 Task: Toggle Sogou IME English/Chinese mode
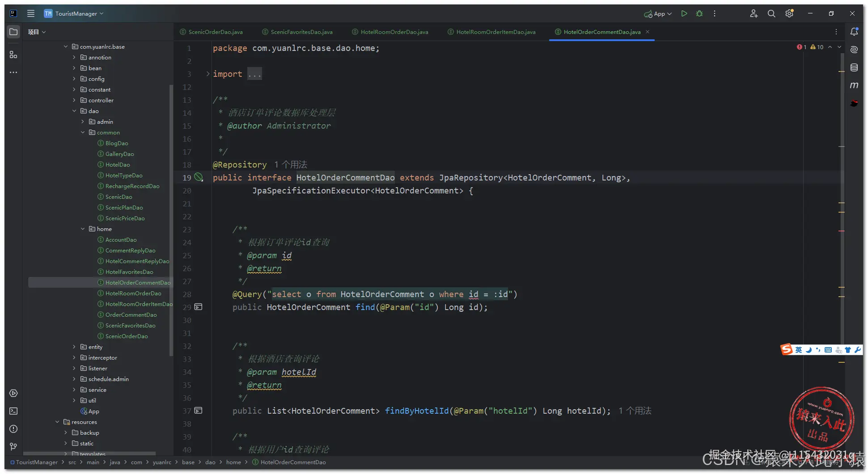pyautogui.click(x=798, y=350)
